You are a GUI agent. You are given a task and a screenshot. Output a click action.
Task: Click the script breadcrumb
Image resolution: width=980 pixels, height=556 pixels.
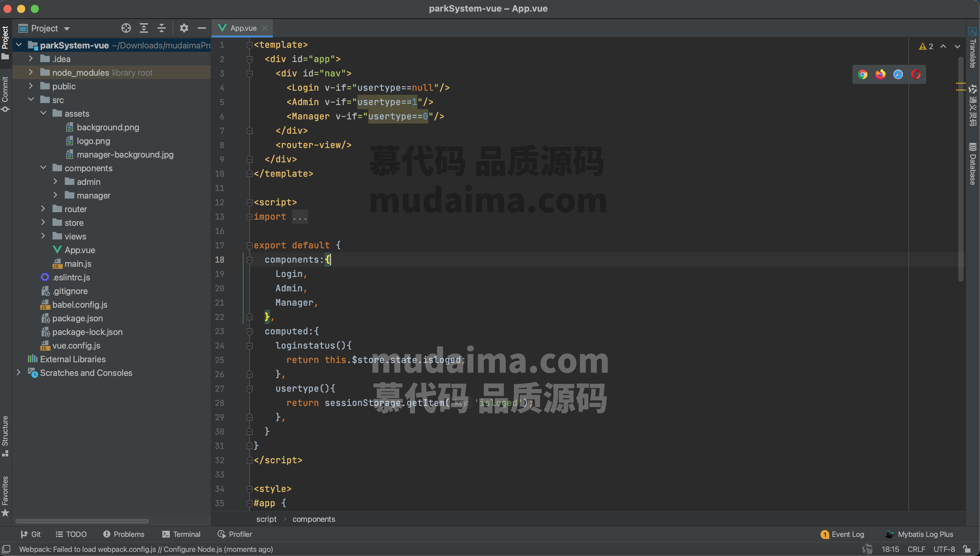[x=266, y=519]
